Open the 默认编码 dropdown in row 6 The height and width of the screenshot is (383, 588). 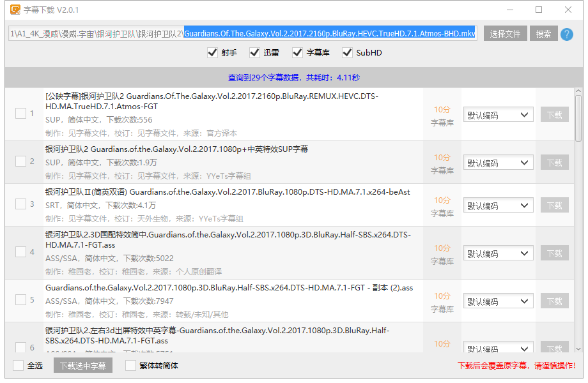tap(499, 347)
